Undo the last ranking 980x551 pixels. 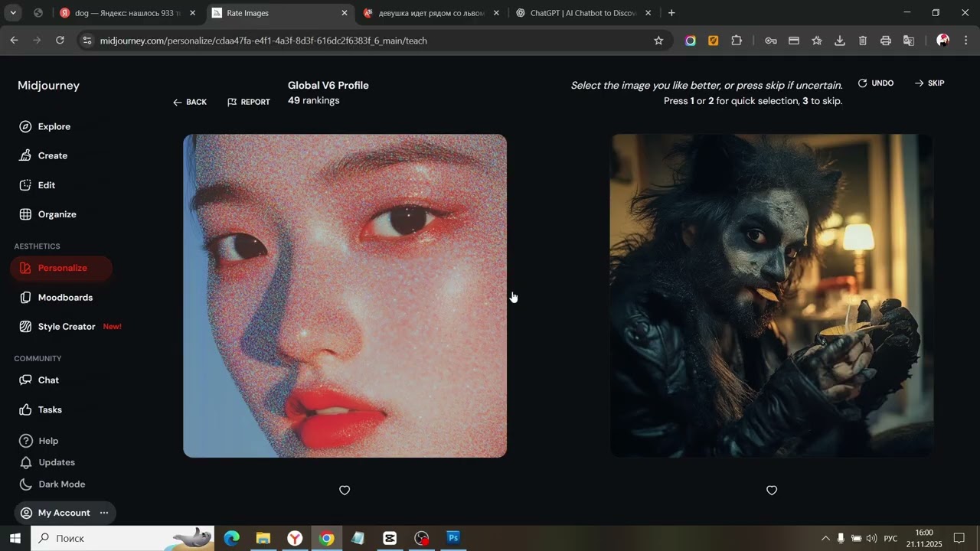tap(876, 83)
